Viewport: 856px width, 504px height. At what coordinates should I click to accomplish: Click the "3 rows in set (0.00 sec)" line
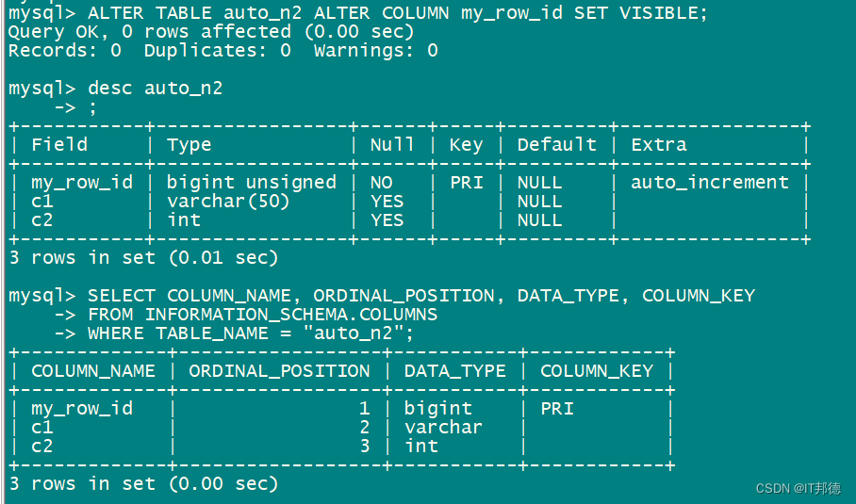coord(143,484)
